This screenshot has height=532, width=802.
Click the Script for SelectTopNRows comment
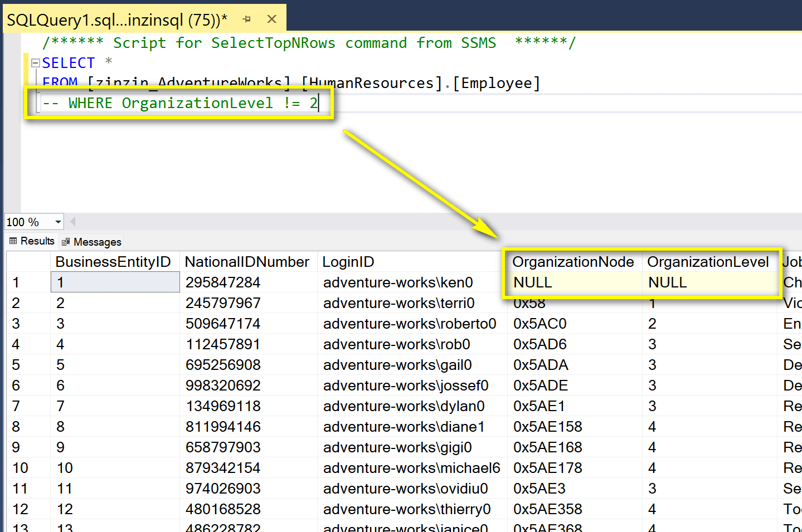pos(309,43)
